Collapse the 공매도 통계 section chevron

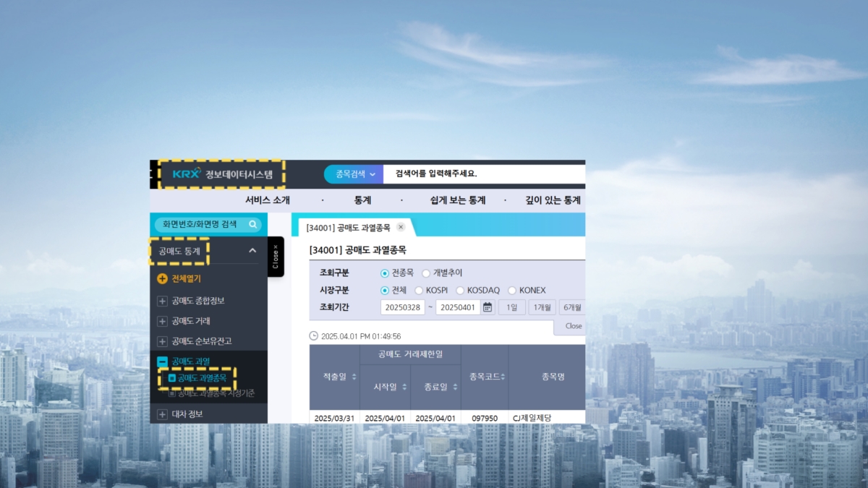(252, 251)
